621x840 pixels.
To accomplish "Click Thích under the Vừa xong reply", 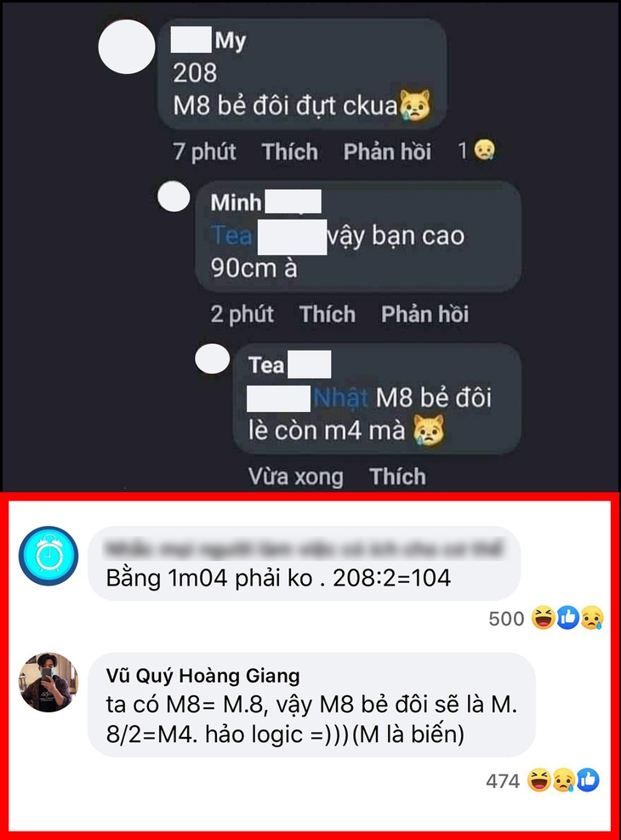I will click(x=398, y=477).
